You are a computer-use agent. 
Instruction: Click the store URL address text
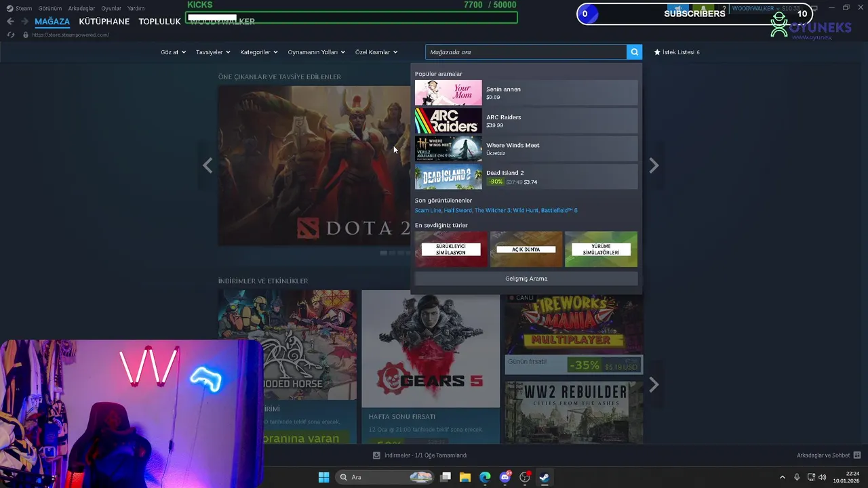point(71,35)
